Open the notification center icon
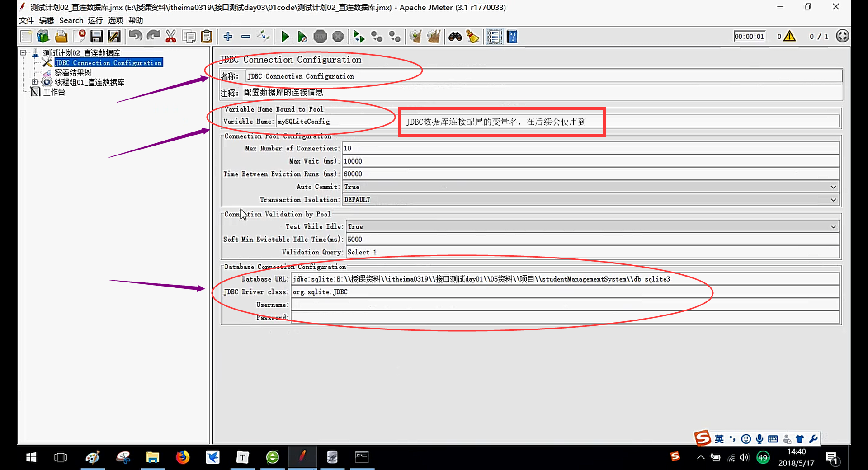Screen dimensions: 868x470 tap(832, 458)
